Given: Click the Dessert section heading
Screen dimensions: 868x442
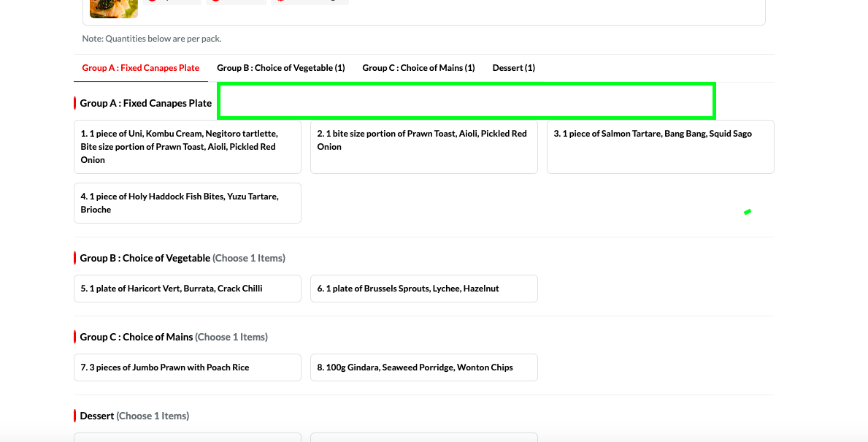Looking at the screenshot, I should (x=97, y=416).
